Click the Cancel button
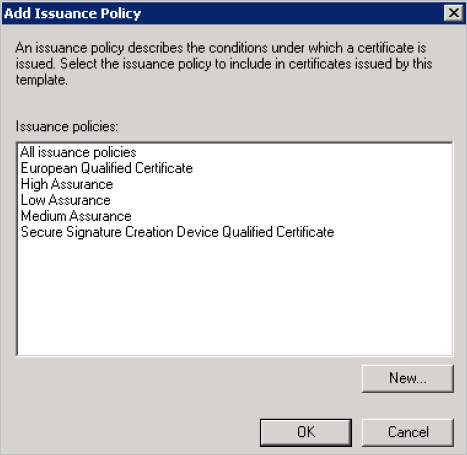The height and width of the screenshot is (455, 467). click(408, 432)
